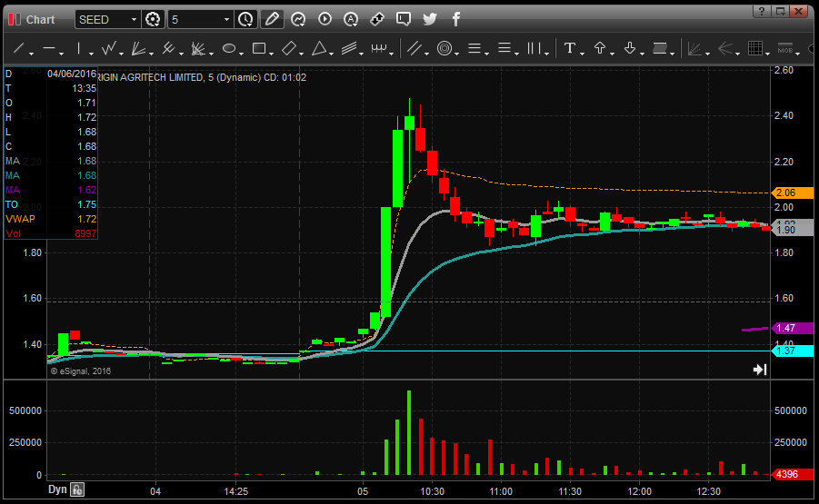Image resolution: width=819 pixels, height=504 pixels.
Task: Open text tool dropdown arrow
Action: point(583,54)
